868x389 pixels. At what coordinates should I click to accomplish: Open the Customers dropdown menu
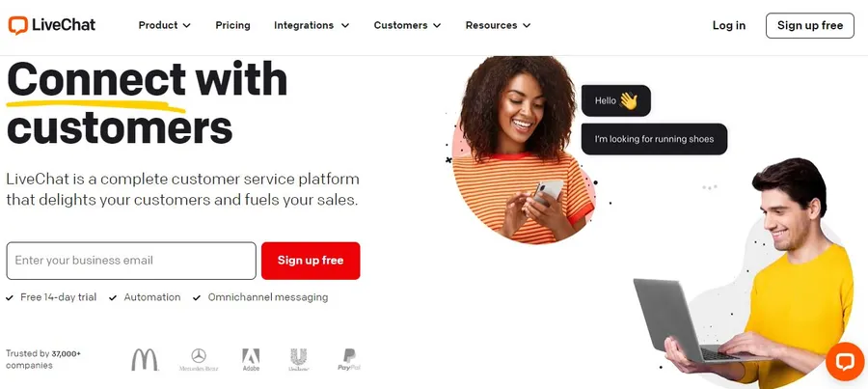[407, 25]
